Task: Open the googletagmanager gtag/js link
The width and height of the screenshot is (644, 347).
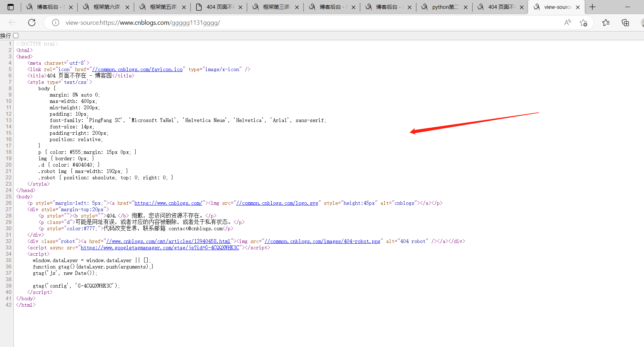Action: [160, 248]
